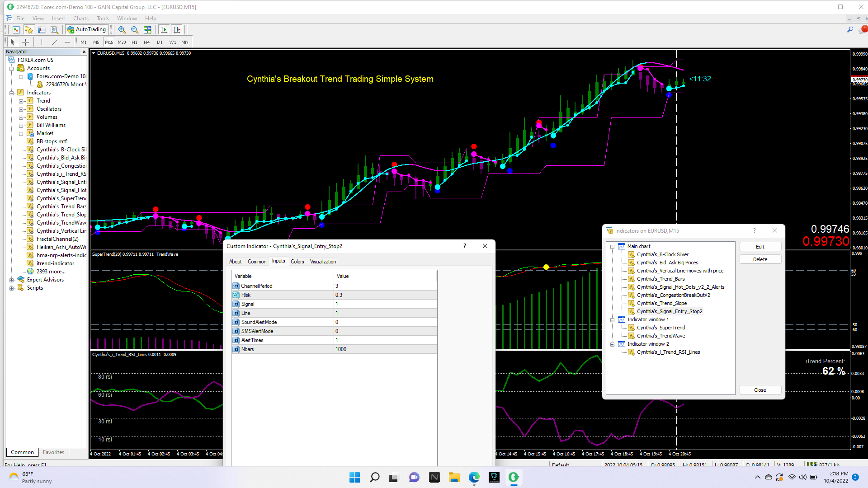Screen dimensions: 868x488
Task: Click the Tile Windows icon
Action: 147,30
